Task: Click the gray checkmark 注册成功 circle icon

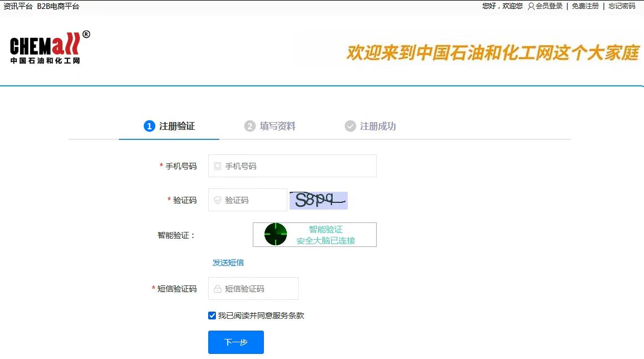Action: pyautogui.click(x=350, y=125)
